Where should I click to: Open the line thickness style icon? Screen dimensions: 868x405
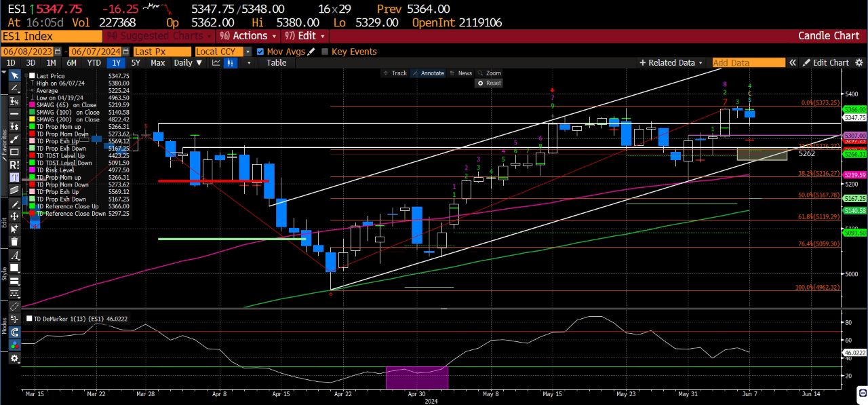[15, 281]
